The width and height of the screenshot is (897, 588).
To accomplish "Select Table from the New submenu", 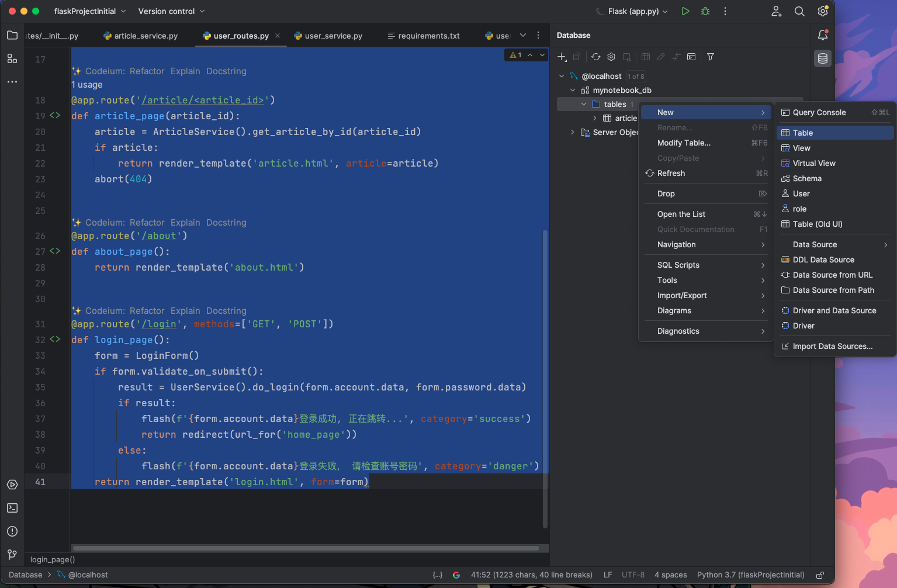I will [802, 133].
